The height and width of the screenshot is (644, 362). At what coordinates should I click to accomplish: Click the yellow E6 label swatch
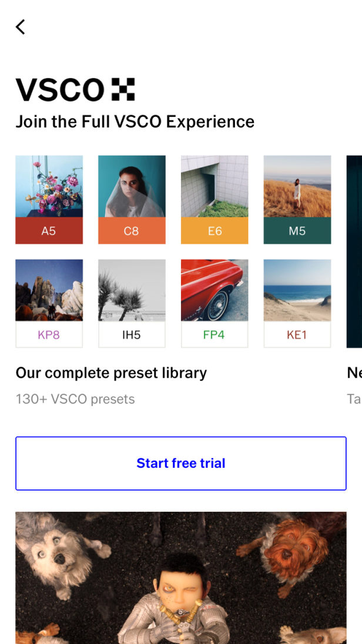(x=214, y=231)
